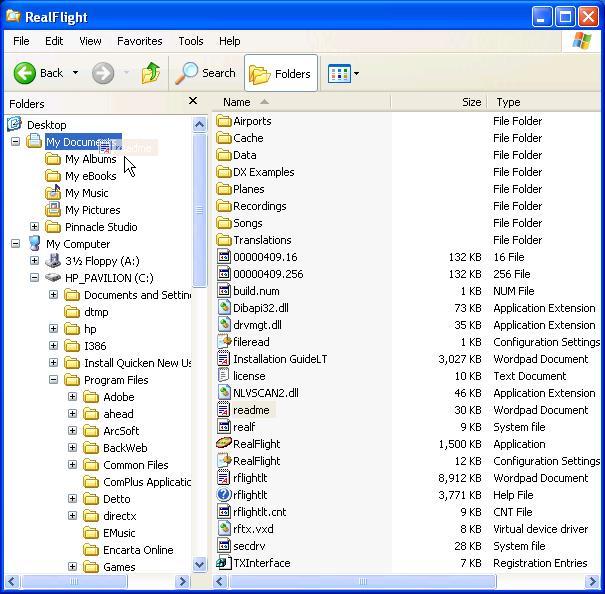Select the readme file name
The width and height of the screenshot is (605, 594).
pos(251,410)
